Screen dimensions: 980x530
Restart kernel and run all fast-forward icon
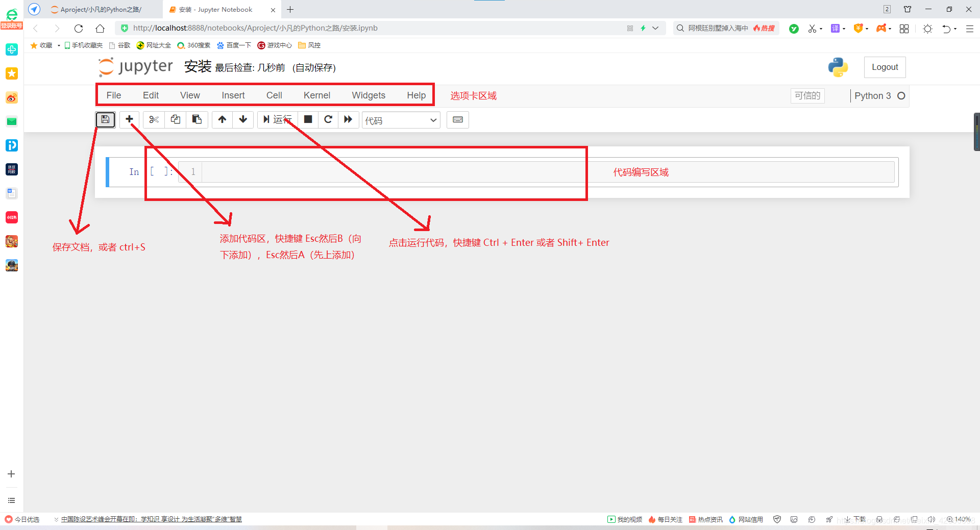tap(348, 119)
